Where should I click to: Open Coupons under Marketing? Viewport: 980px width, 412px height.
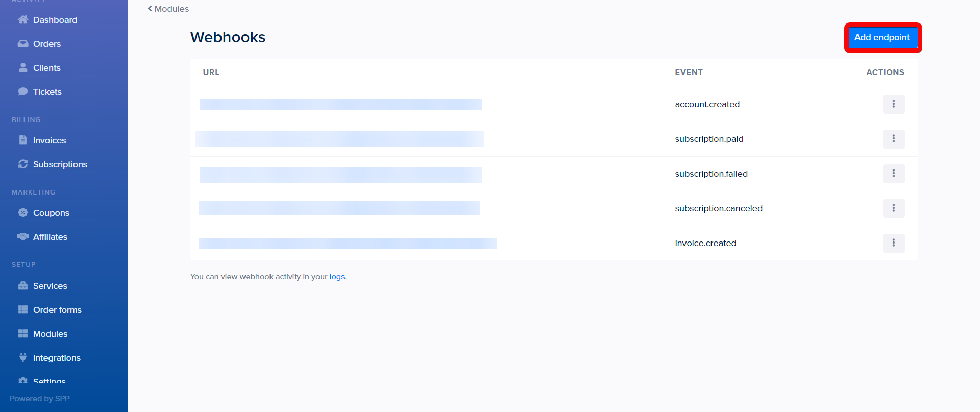click(51, 213)
